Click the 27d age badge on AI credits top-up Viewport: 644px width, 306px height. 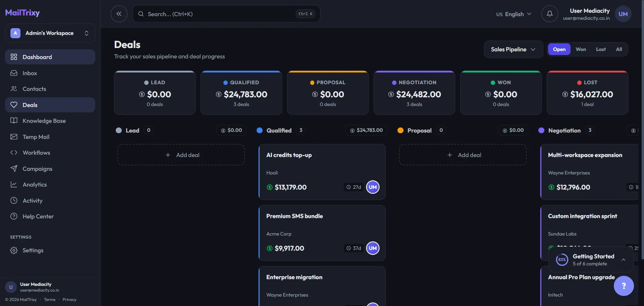(x=354, y=187)
